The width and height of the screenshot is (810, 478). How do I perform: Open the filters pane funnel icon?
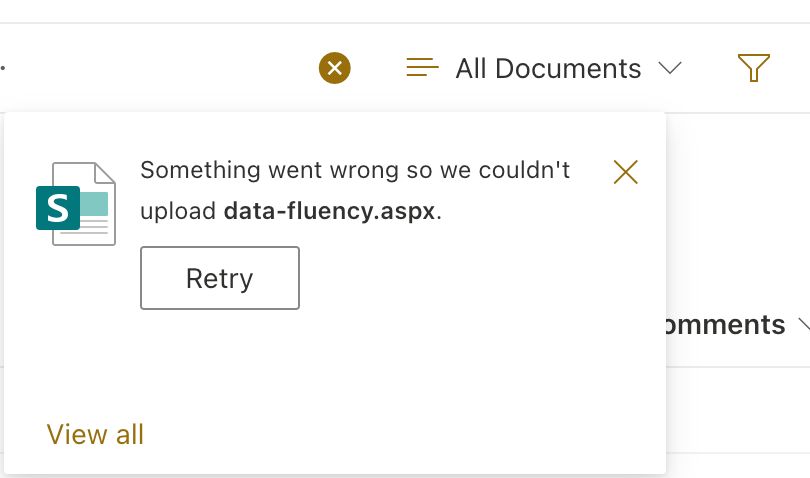754,68
